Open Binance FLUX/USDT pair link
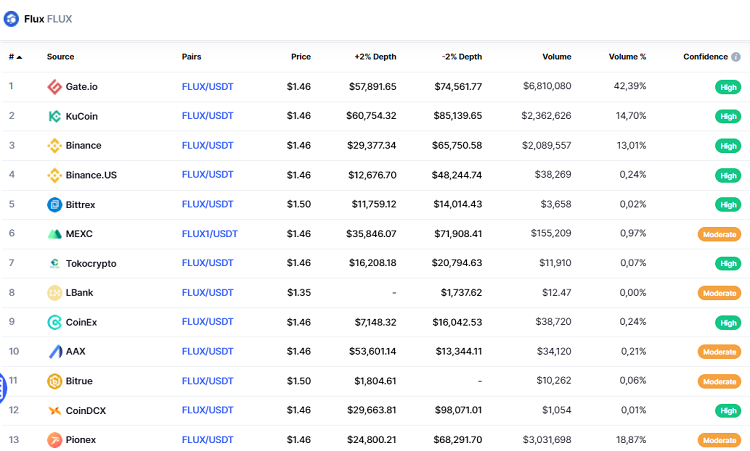The width and height of the screenshot is (750, 451). click(207, 146)
